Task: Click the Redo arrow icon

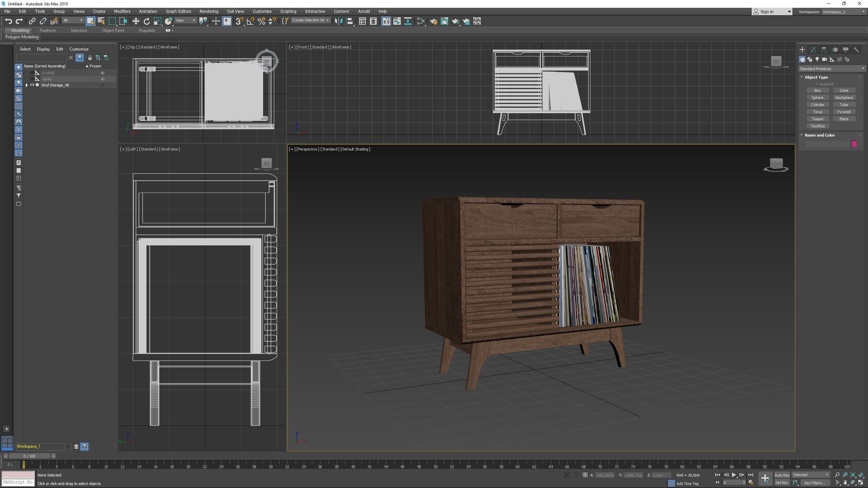Action: point(19,21)
